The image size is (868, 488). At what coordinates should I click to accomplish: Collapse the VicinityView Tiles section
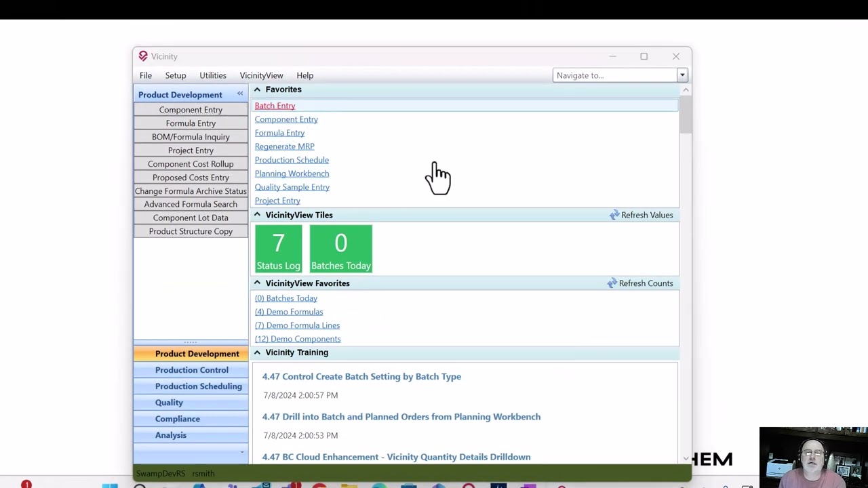pos(257,215)
